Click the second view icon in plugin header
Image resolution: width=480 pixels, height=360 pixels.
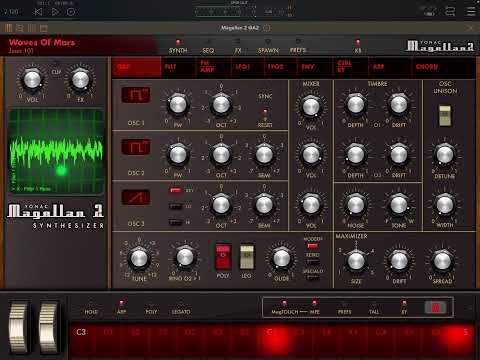pyautogui.click(x=20, y=28)
